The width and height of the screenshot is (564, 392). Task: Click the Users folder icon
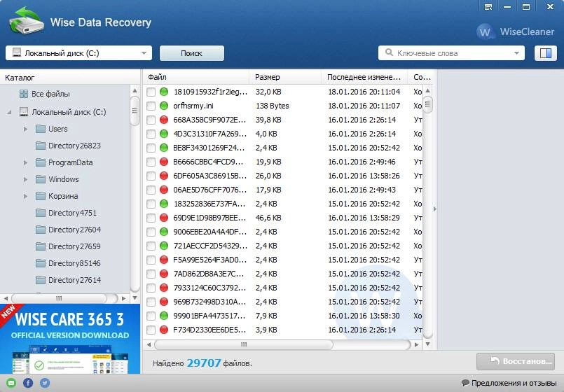click(41, 129)
